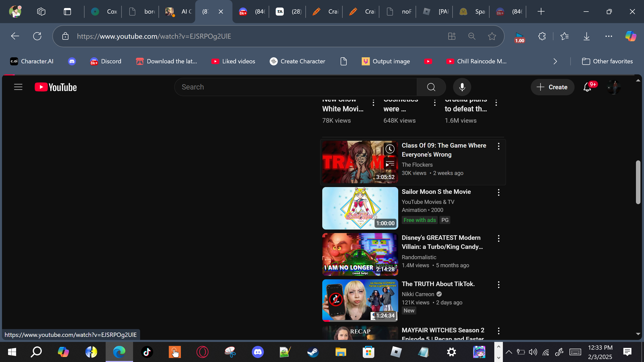Screen dimensions: 644x362
Task: Play the Turbo/King Candy villain thumbnail
Action: (x=360, y=254)
